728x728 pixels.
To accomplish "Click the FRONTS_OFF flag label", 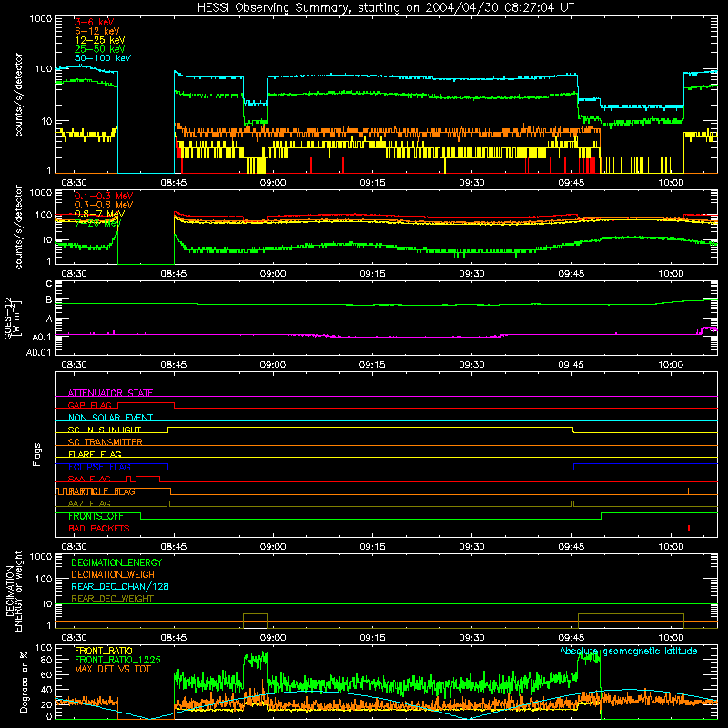I will [x=96, y=516].
